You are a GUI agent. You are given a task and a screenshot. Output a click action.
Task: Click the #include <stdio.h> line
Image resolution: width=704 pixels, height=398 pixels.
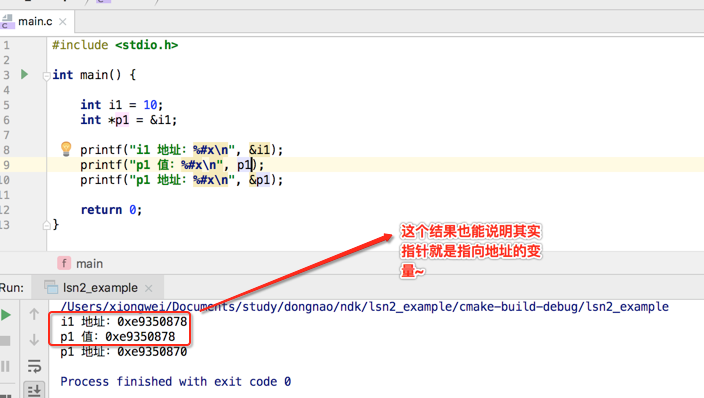pos(115,45)
